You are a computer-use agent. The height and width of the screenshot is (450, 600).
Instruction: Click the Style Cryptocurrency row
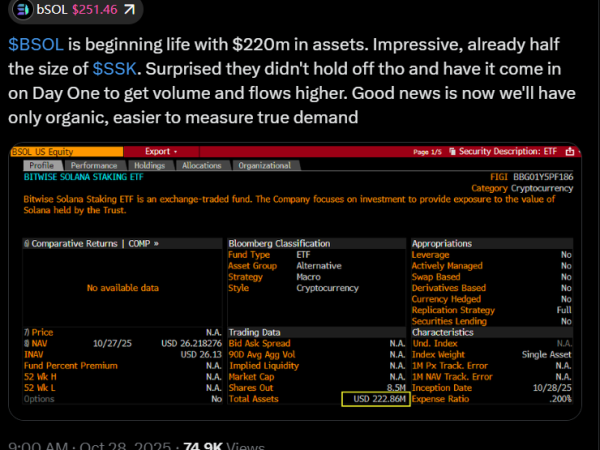point(316,288)
